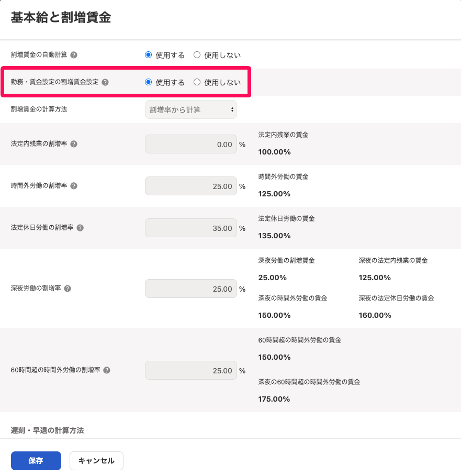Select 使用する for 割増賃金の自動計算

click(x=148, y=55)
